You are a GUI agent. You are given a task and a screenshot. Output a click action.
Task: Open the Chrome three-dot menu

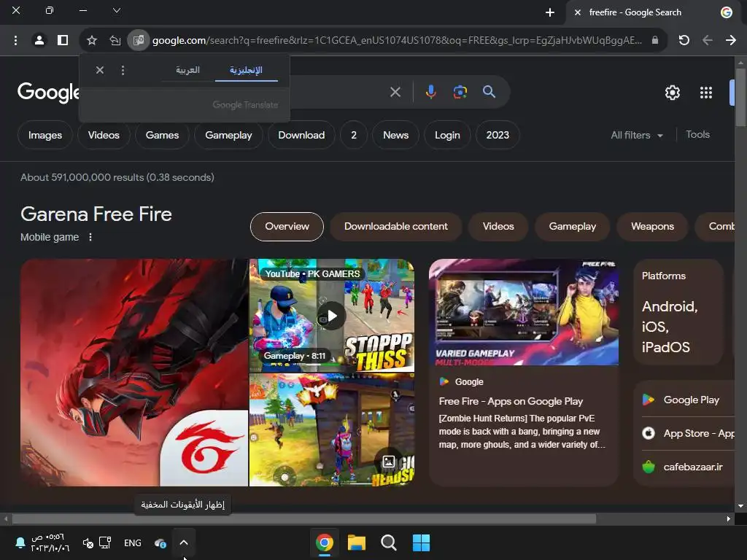16,41
